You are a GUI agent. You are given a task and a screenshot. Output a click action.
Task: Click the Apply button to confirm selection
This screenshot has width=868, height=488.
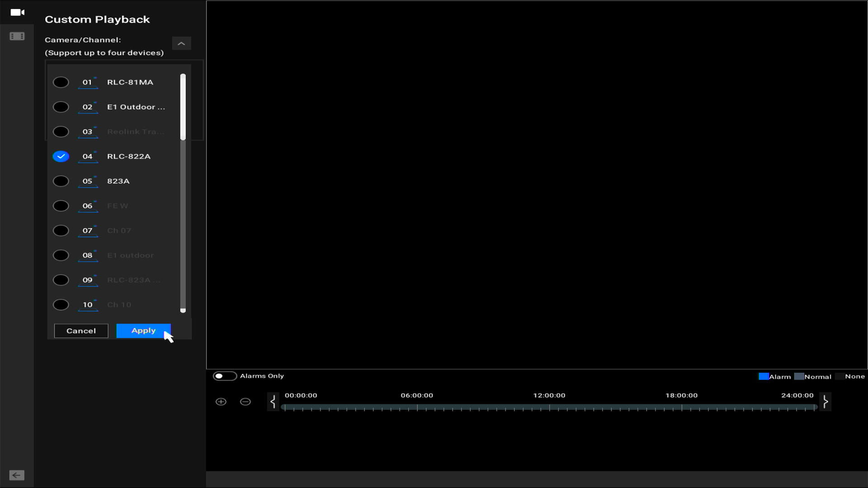click(144, 330)
